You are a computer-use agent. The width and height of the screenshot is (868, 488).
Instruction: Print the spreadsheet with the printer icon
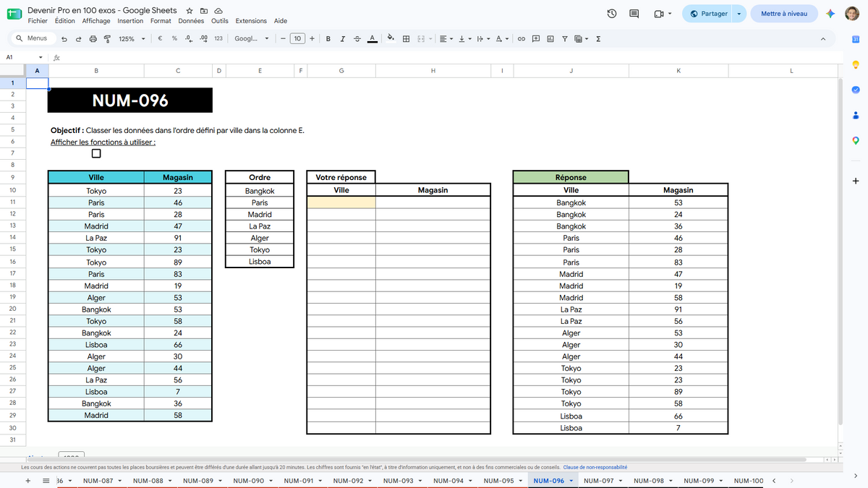tap(93, 39)
